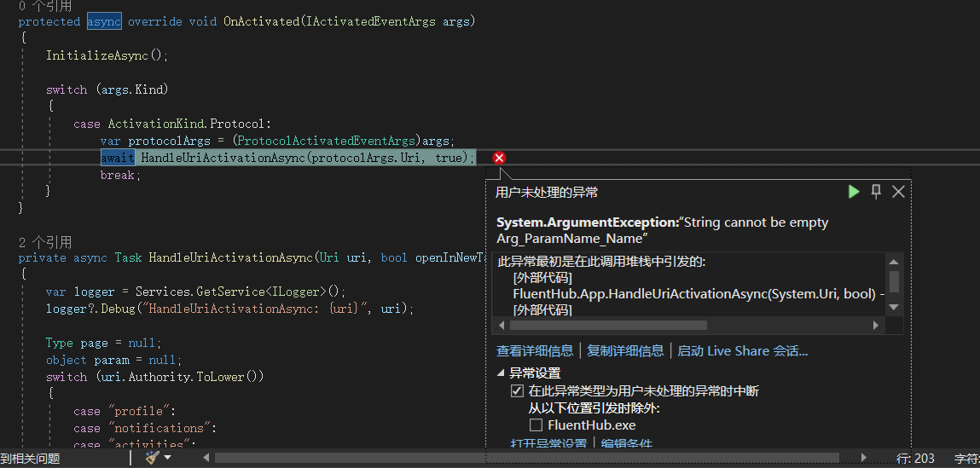Click 行: 203 line indicator

point(916,459)
